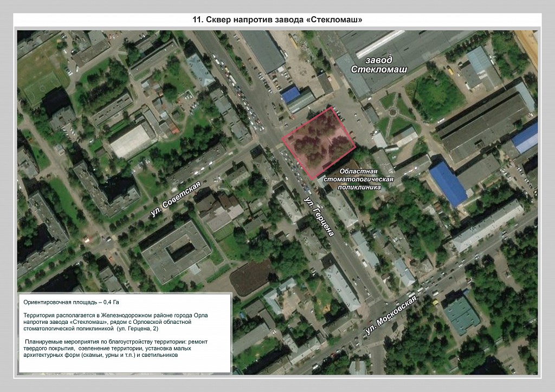Viewport: 555px width, 392px height.
Task: Select the square building with the inner courtyard
Action: click(176, 251)
